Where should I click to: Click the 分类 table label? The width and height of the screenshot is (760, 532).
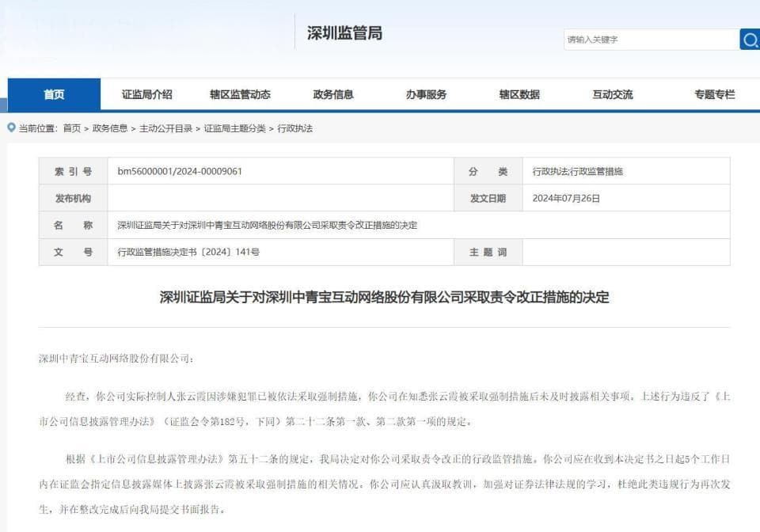[488, 171]
